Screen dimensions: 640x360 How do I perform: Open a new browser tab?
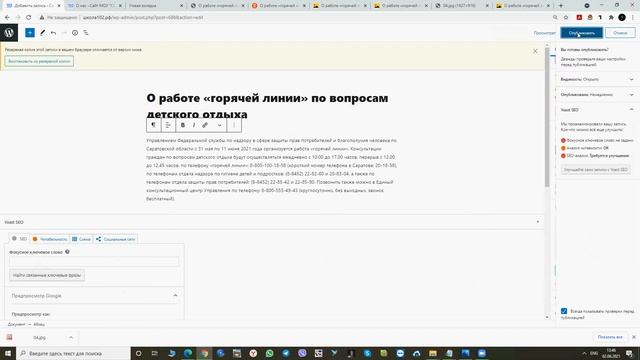(x=560, y=6)
